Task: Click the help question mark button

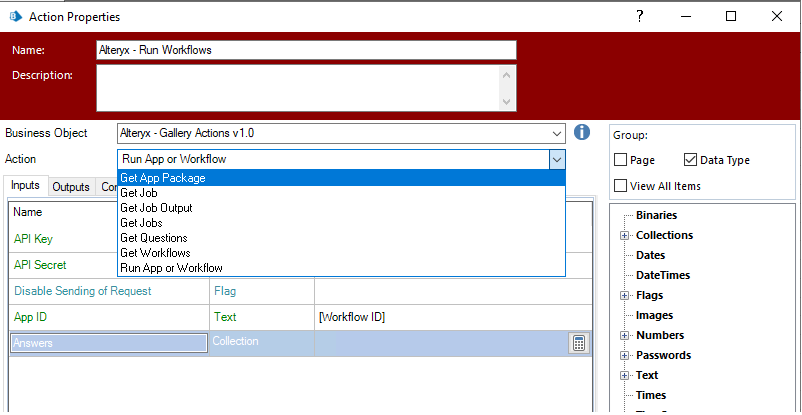Action: [x=640, y=16]
